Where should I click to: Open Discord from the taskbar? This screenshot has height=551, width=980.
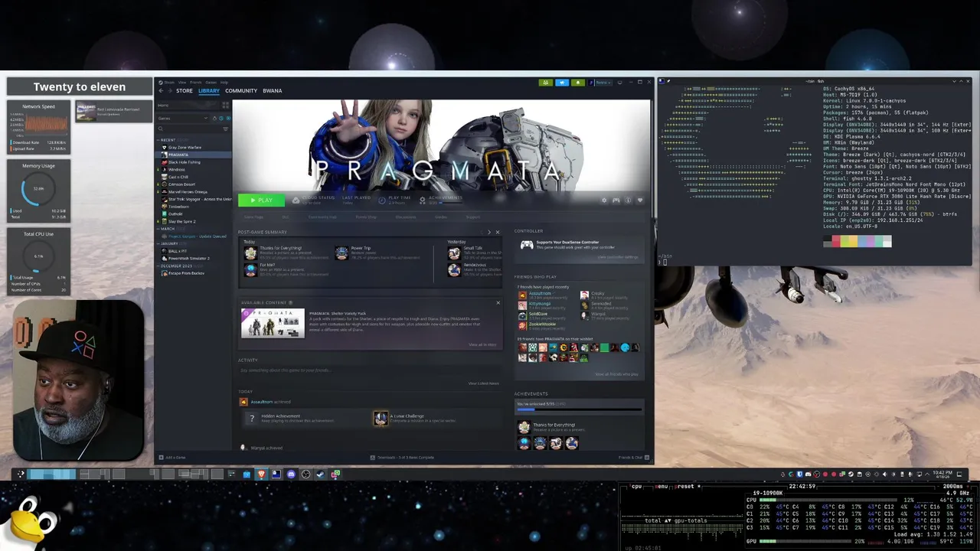pos(291,474)
